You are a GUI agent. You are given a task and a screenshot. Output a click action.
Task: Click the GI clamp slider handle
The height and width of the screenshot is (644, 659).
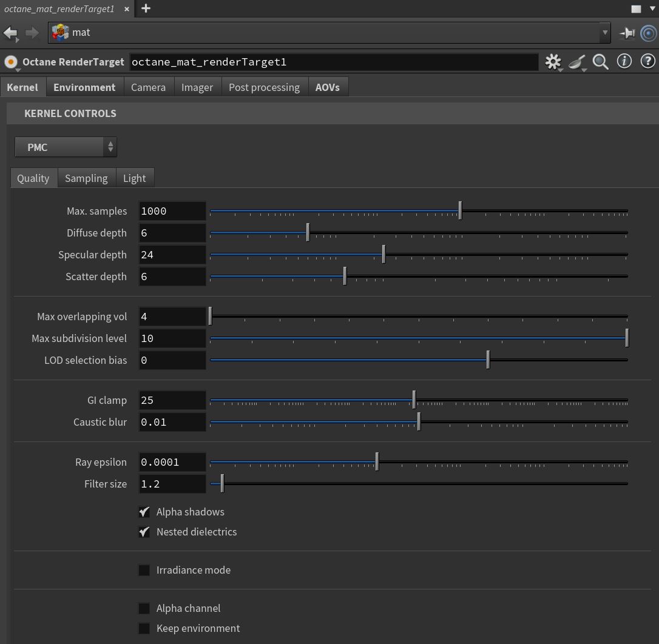click(414, 400)
